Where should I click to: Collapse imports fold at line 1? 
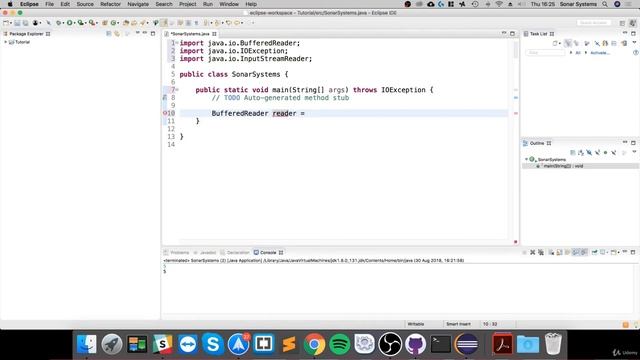177,42
